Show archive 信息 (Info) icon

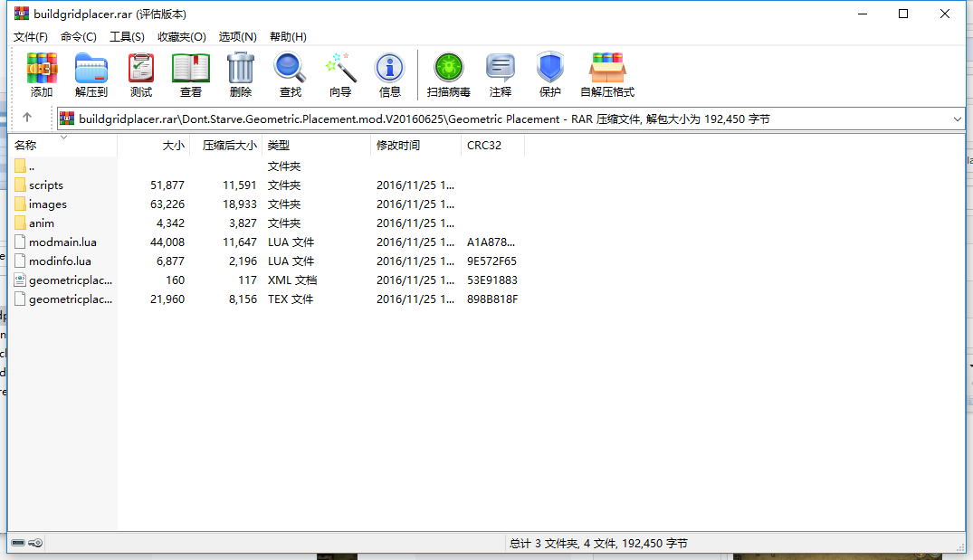pyautogui.click(x=390, y=68)
